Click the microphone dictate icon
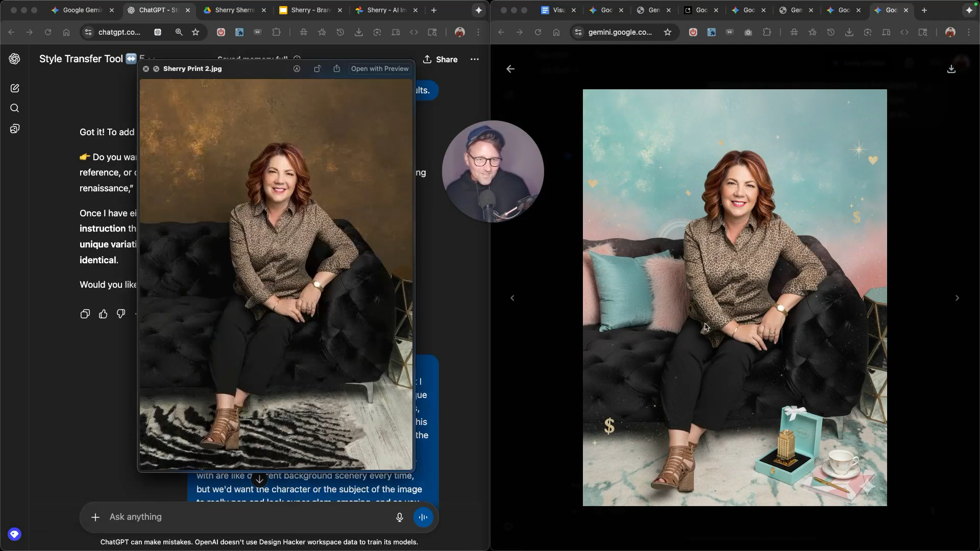The image size is (980, 551). (400, 517)
